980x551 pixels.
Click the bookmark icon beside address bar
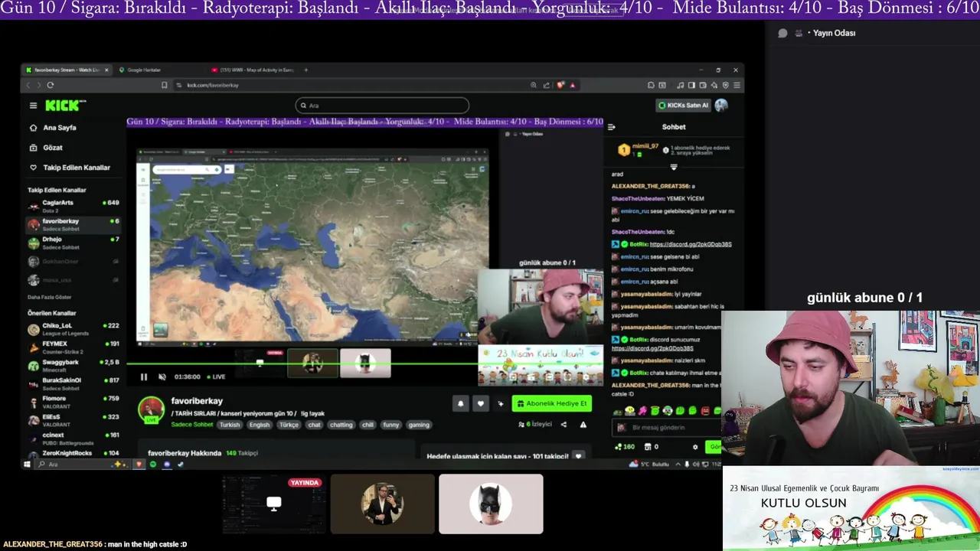[164, 85]
